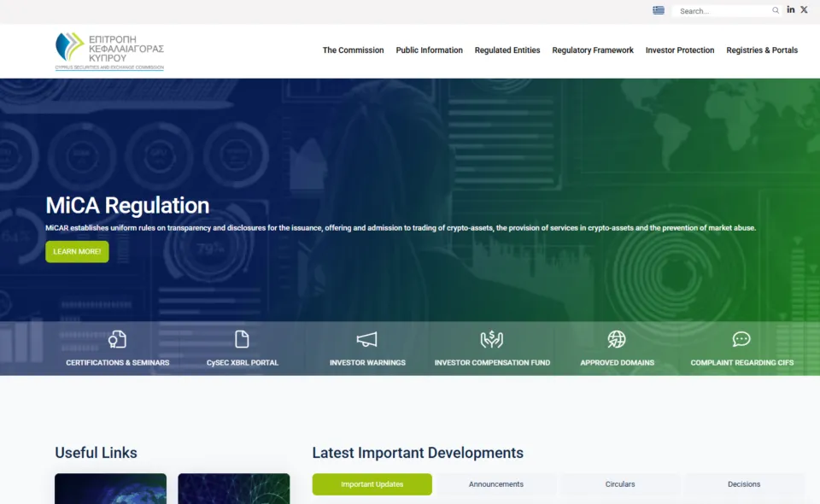Screen dimensions: 820x504
Task: Select the Circulars tab
Action: (x=620, y=484)
